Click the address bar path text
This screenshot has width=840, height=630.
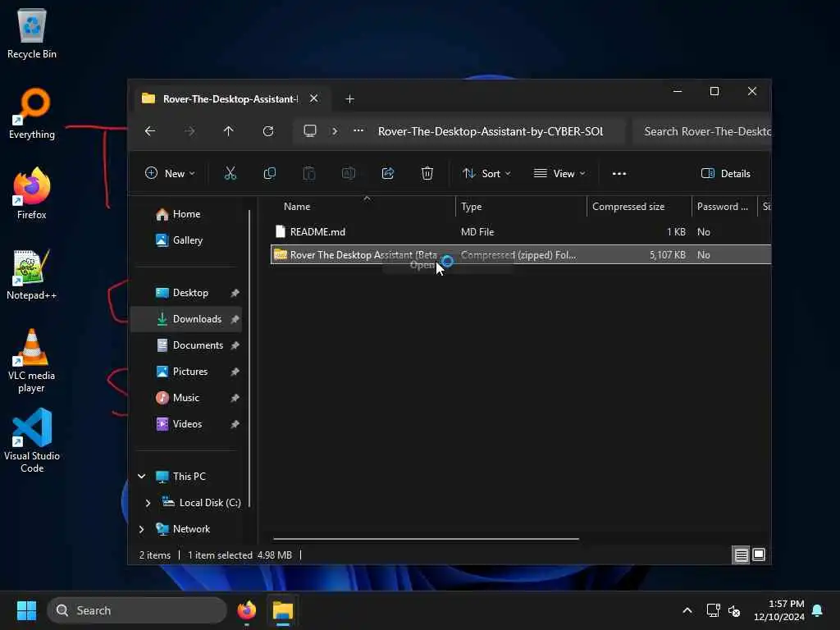491,131
